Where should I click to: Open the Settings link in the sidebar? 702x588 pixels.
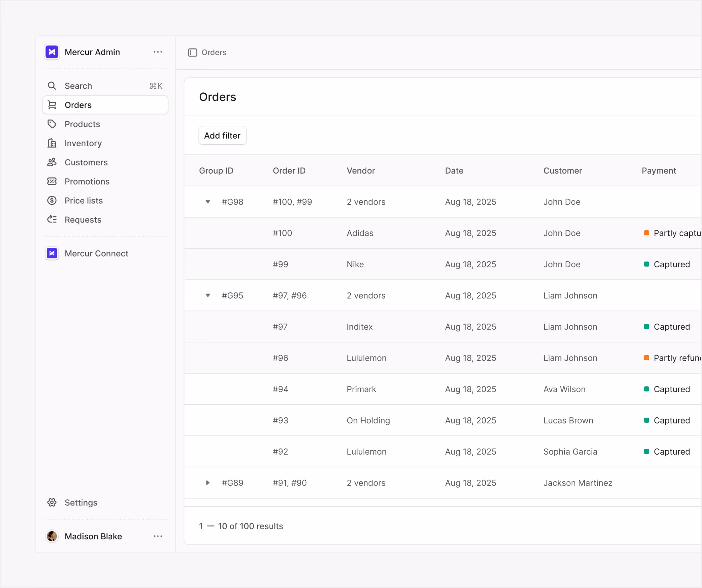81,503
